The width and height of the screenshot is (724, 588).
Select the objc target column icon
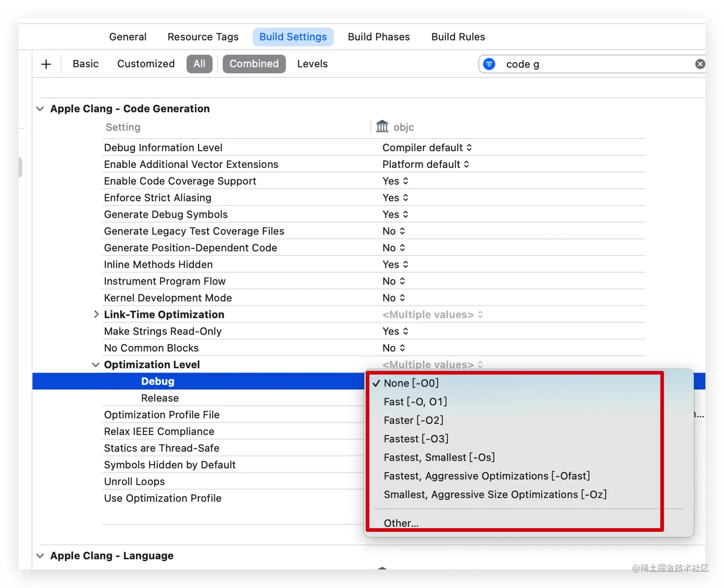[x=382, y=127]
